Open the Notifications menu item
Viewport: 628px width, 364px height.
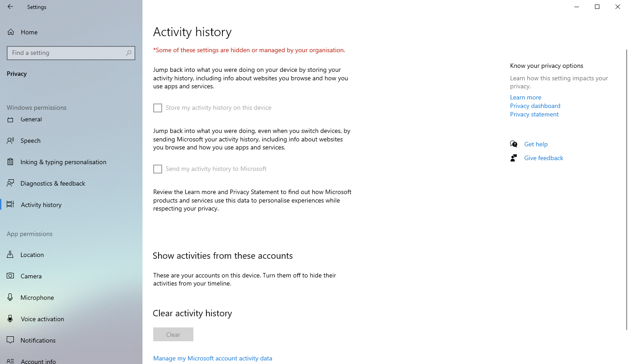(38, 340)
